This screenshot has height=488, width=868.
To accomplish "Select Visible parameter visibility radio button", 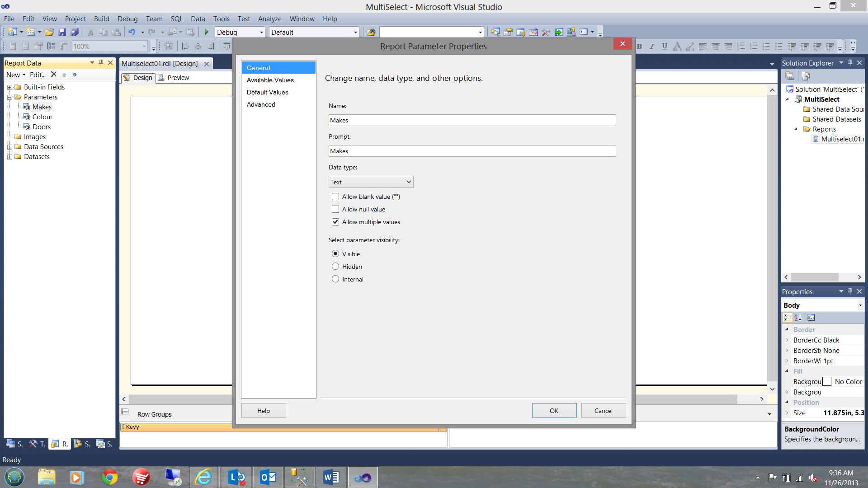I will point(335,253).
